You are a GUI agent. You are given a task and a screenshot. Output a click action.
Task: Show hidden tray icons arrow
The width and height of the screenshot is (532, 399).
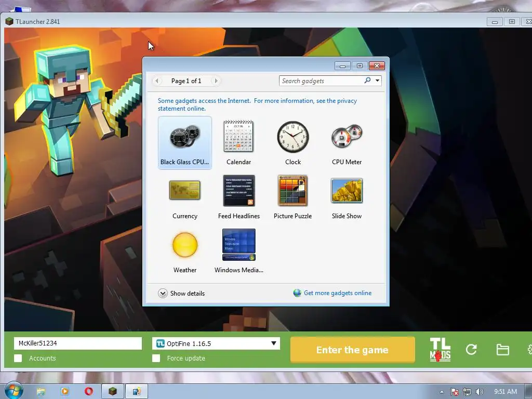point(442,392)
